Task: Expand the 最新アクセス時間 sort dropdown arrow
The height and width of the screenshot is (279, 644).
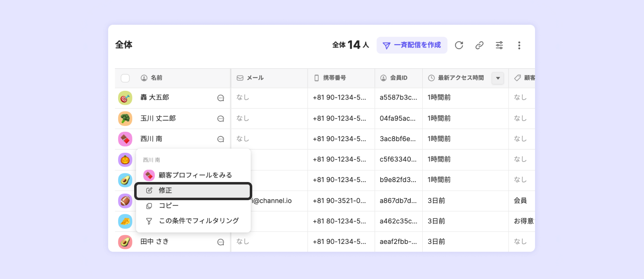Action: (498, 78)
